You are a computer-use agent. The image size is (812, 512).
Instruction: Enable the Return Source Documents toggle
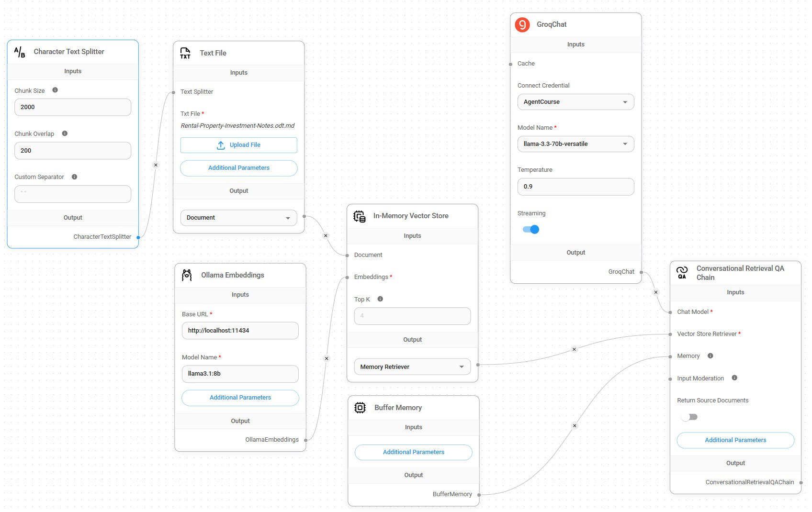(x=689, y=417)
